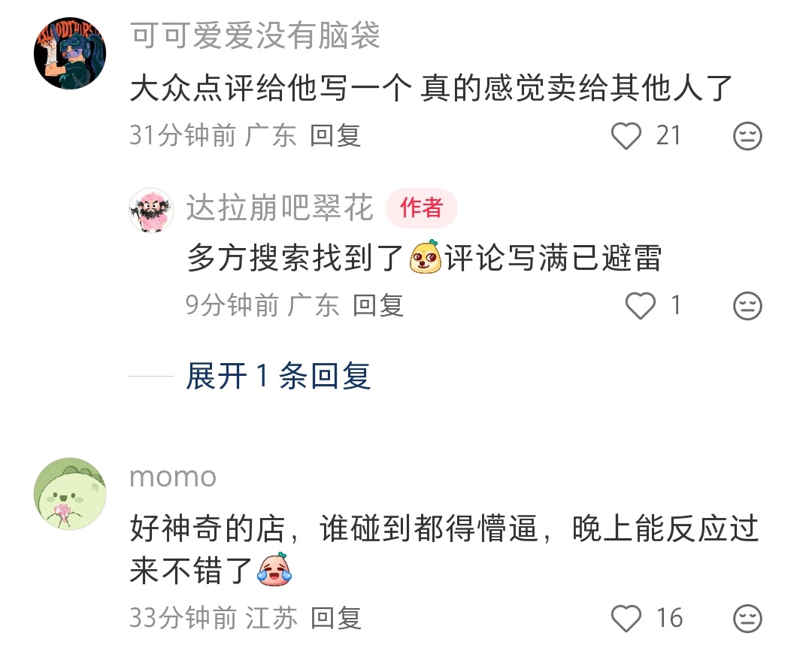Select momo's comment text 好神奇的店

(x=208, y=528)
